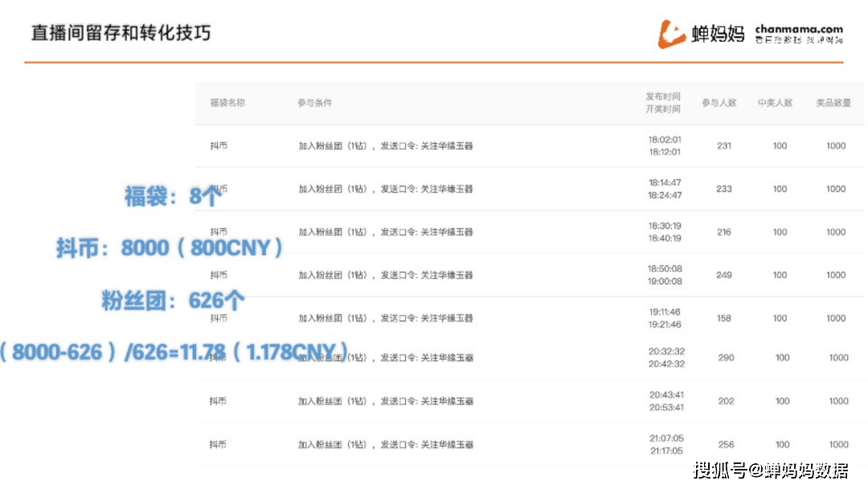The height and width of the screenshot is (489, 868).
Task: Click the participant count 202
Action: click(x=727, y=401)
